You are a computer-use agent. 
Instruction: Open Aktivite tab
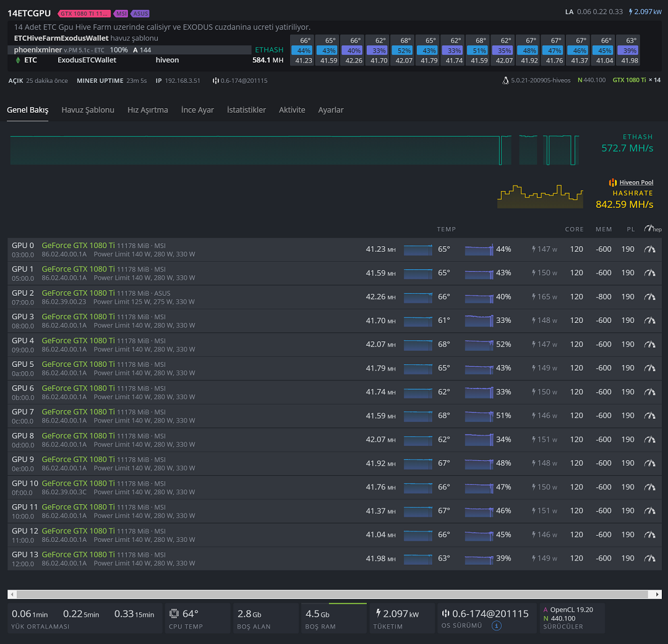pyautogui.click(x=292, y=110)
